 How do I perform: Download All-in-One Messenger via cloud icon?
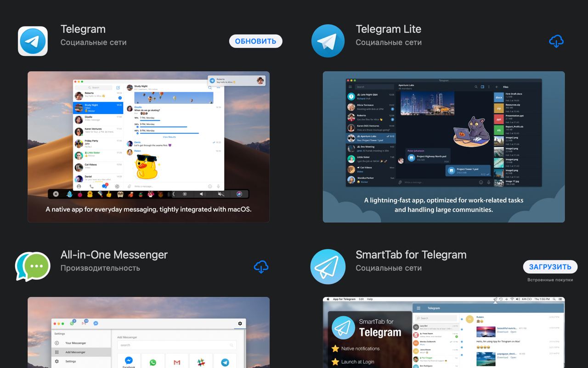261,267
